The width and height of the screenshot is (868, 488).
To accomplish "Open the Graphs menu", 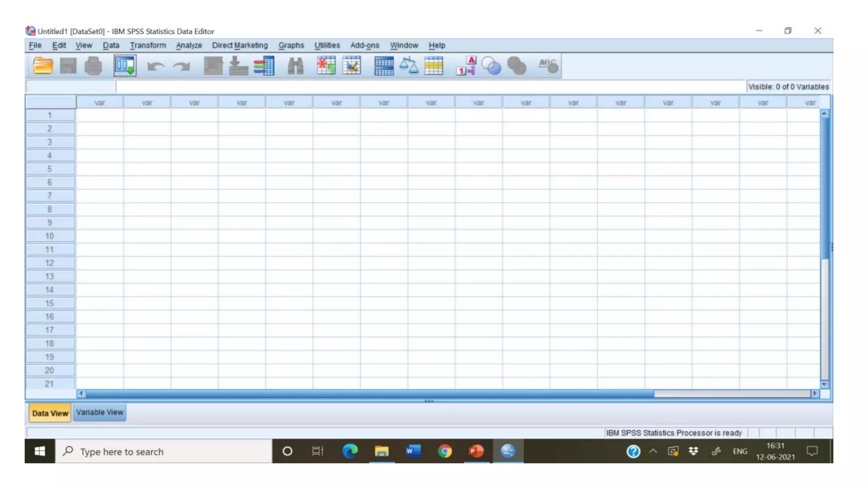I will point(291,45).
